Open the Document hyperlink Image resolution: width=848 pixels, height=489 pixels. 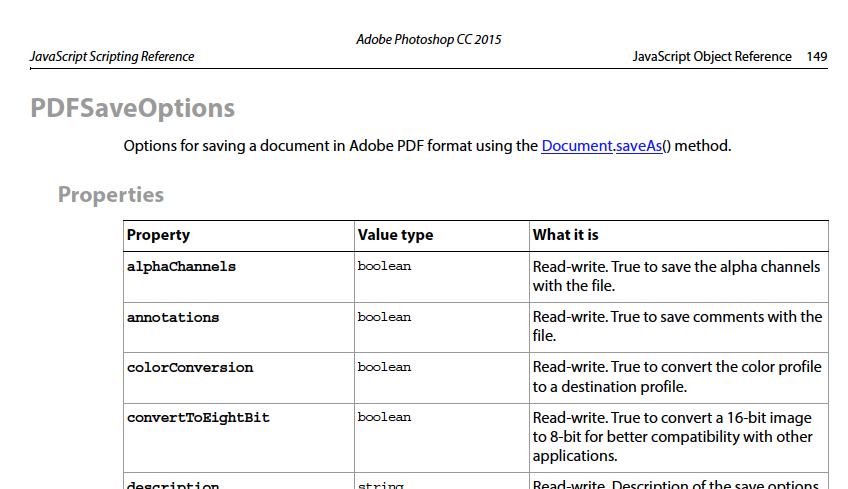(577, 146)
